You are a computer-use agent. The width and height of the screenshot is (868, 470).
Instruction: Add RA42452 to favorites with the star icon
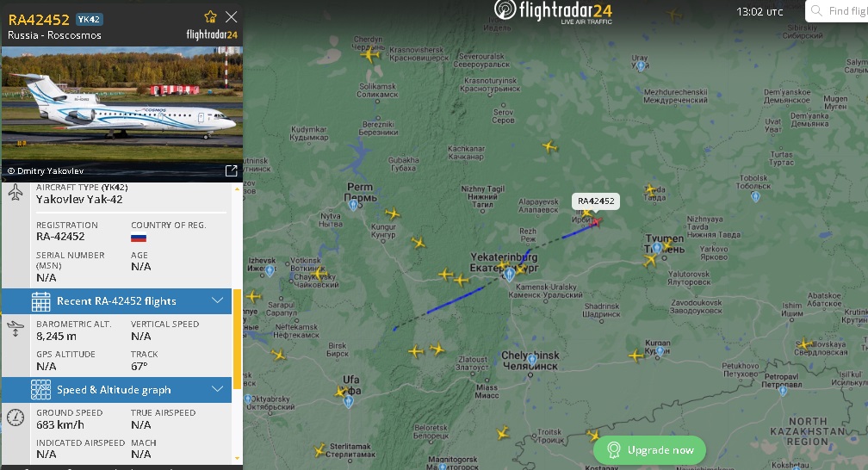point(210,16)
